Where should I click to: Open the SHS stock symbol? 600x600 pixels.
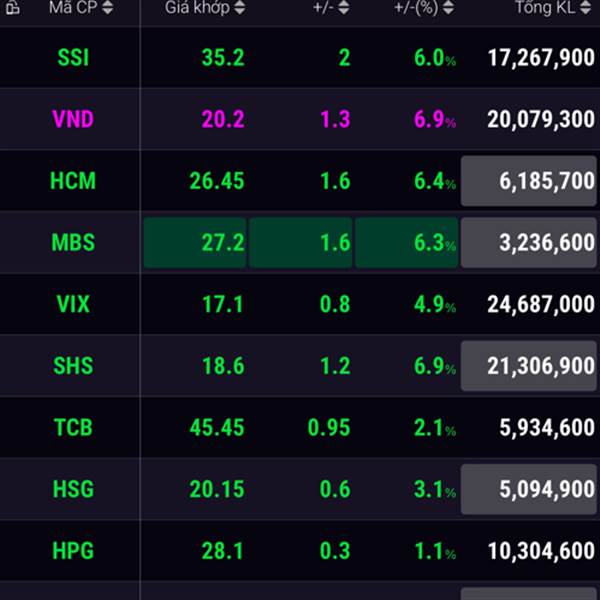[73, 366]
